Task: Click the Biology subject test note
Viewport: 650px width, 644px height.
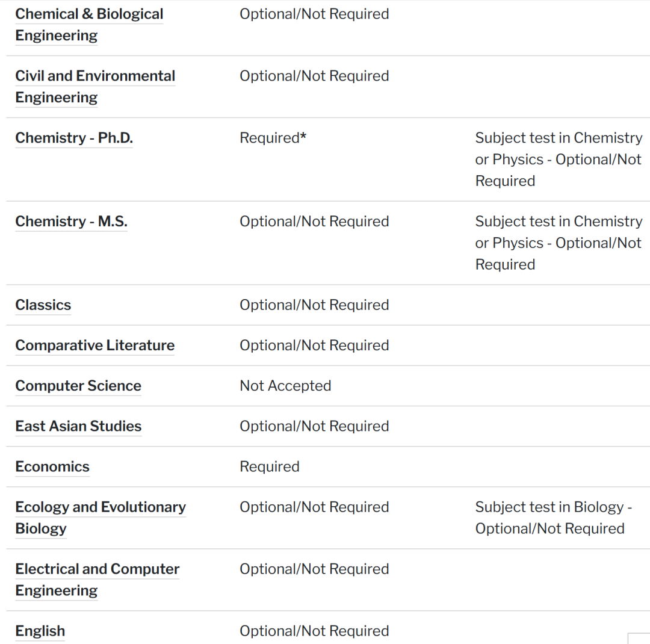Action: (552, 518)
